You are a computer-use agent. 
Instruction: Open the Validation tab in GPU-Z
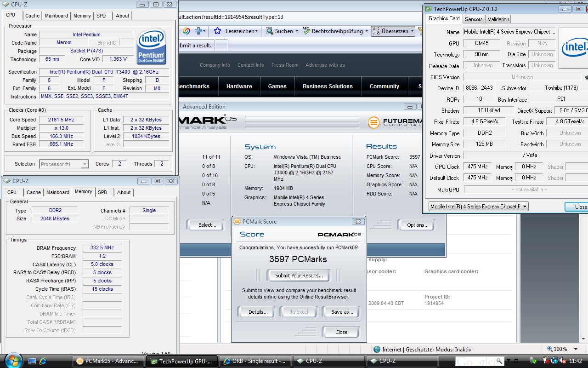pos(498,19)
